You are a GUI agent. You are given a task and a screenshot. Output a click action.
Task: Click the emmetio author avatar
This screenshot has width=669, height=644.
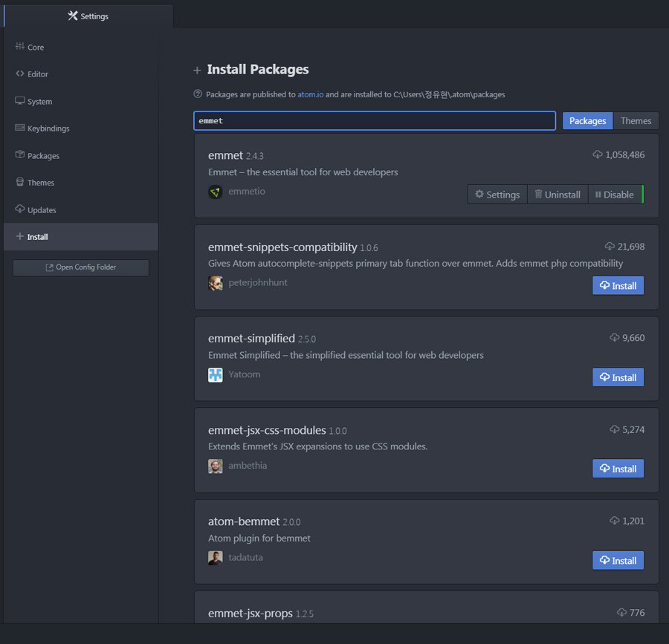tap(216, 192)
